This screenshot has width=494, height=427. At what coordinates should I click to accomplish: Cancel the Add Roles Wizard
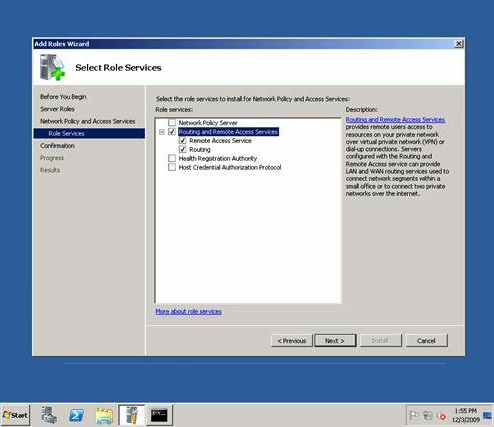[x=426, y=341]
